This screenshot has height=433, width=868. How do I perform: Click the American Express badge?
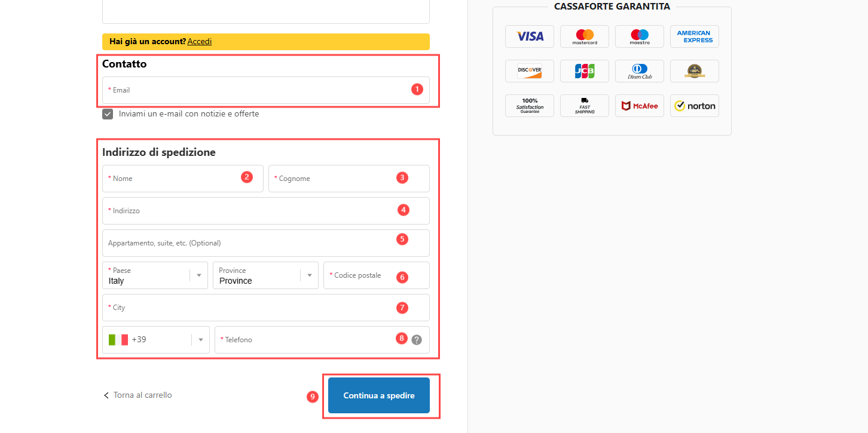694,36
